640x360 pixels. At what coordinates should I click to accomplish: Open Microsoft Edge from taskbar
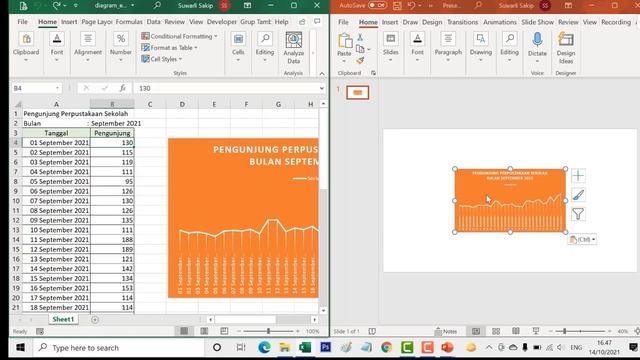pos(264,348)
